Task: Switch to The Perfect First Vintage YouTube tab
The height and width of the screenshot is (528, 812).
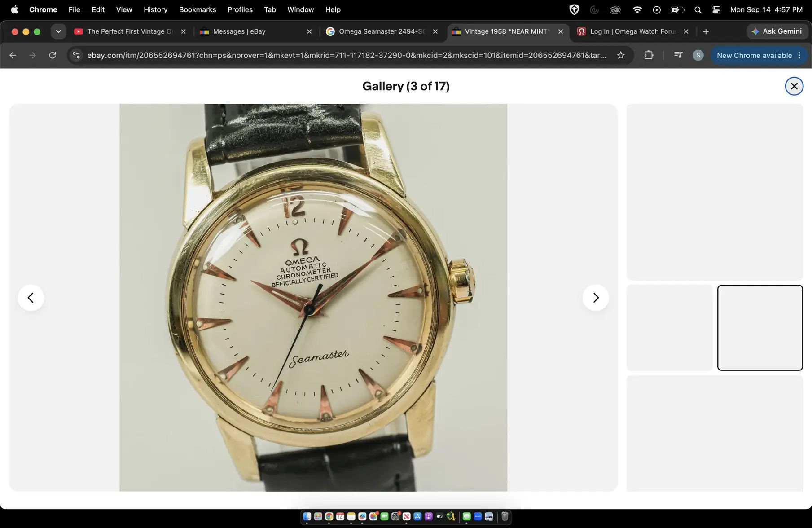Action: [x=130, y=31]
